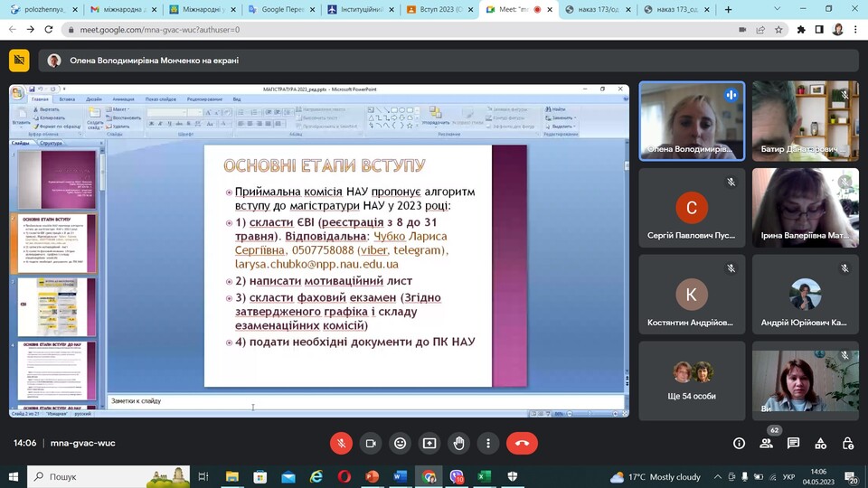The width and height of the screenshot is (868, 488).
Task: Hang up with the red leave call button
Action: pyautogui.click(x=522, y=443)
